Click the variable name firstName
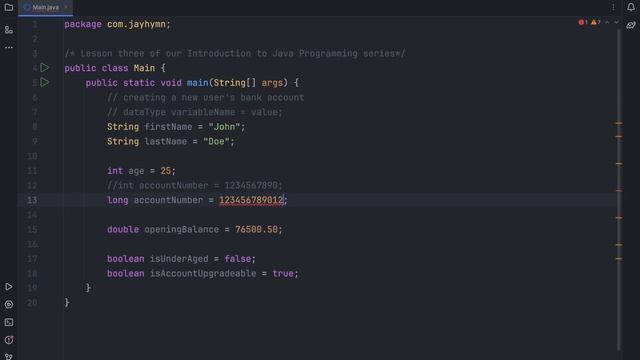The width and height of the screenshot is (640, 360). (168, 127)
